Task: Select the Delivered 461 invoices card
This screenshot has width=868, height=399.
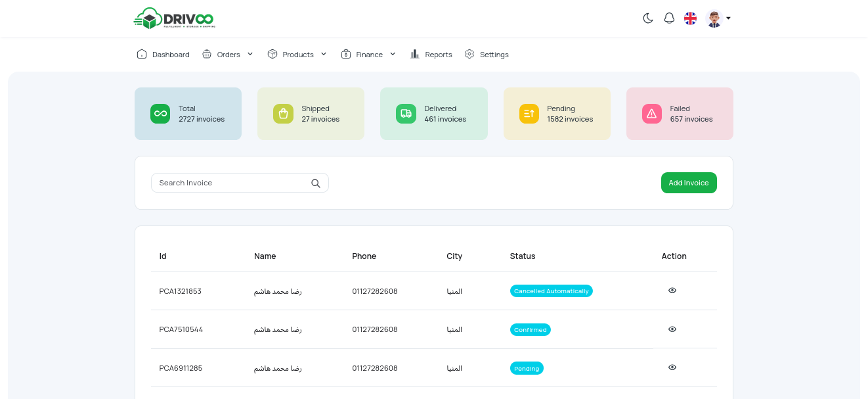Action: point(434,114)
